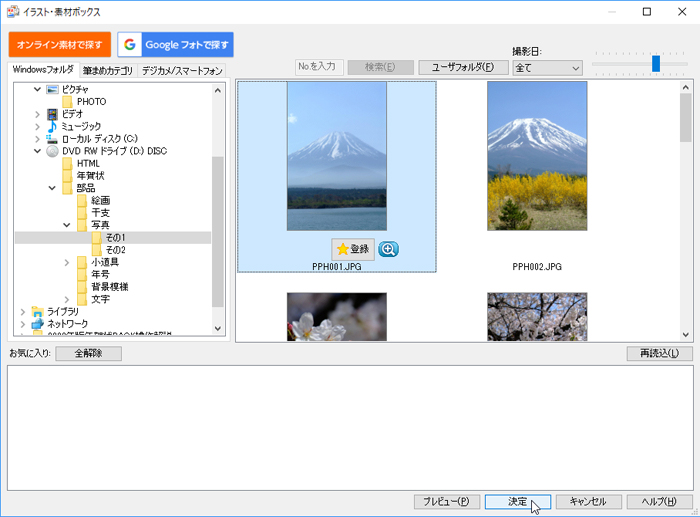Collapse the 部品 folder in the tree
The image size is (700, 517).
(52, 188)
